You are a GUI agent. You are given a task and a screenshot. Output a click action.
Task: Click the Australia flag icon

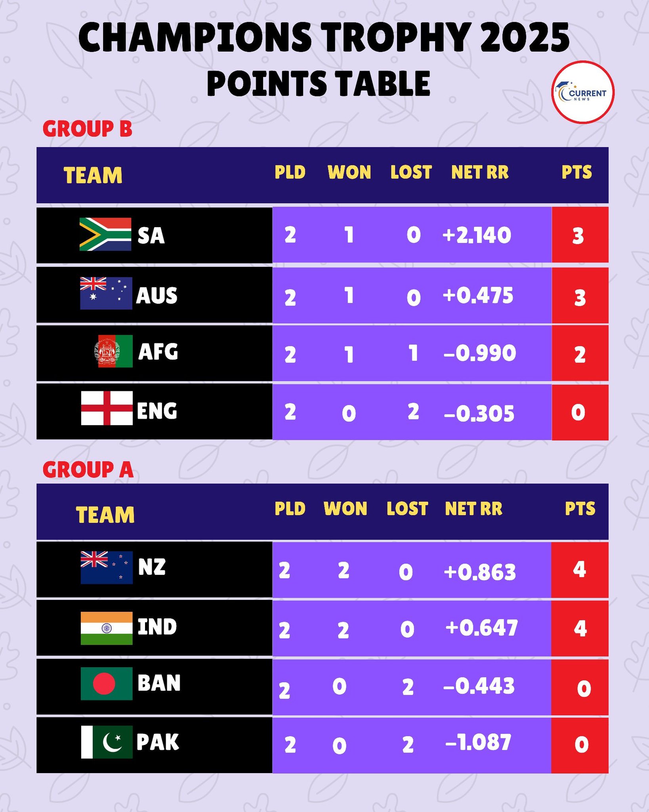coord(106,293)
